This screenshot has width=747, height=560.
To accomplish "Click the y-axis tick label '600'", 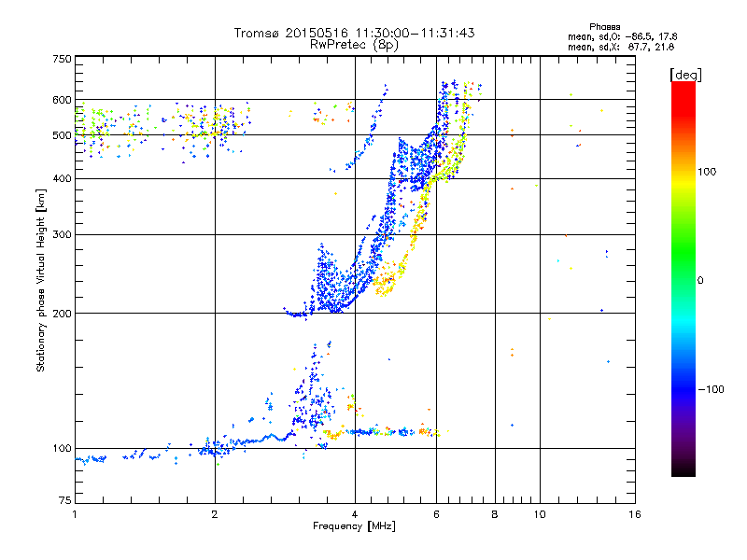I will (x=62, y=100).
